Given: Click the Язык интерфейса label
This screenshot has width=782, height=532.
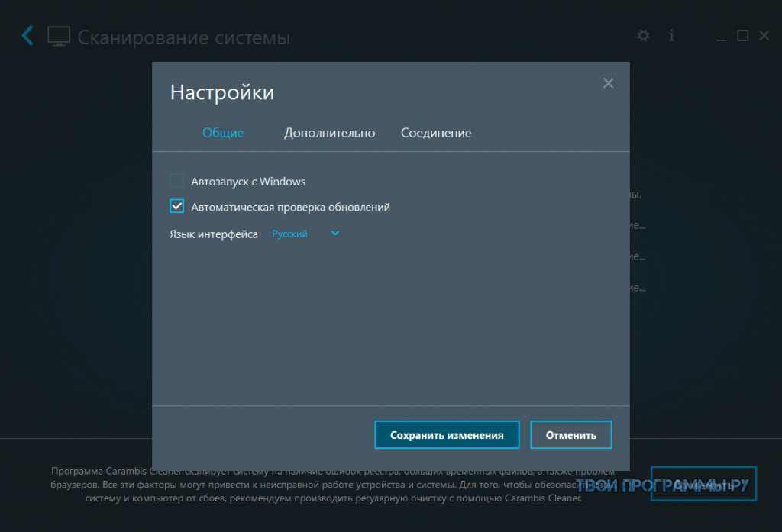Looking at the screenshot, I should [x=214, y=234].
